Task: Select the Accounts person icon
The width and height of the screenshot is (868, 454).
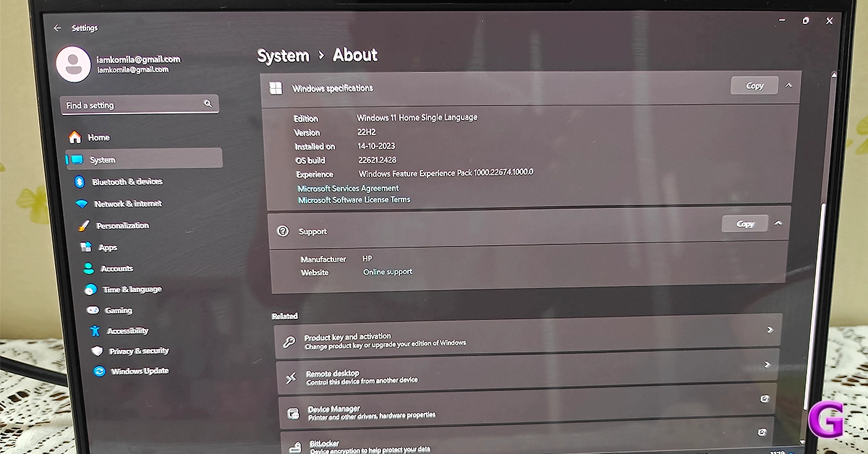Action: [x=88, y=268]
